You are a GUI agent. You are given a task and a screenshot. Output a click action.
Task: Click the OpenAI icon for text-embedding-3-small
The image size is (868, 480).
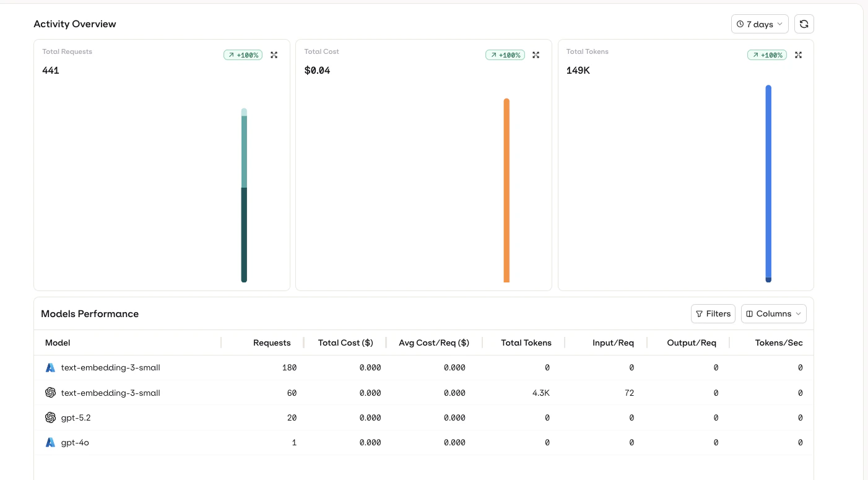51,393
